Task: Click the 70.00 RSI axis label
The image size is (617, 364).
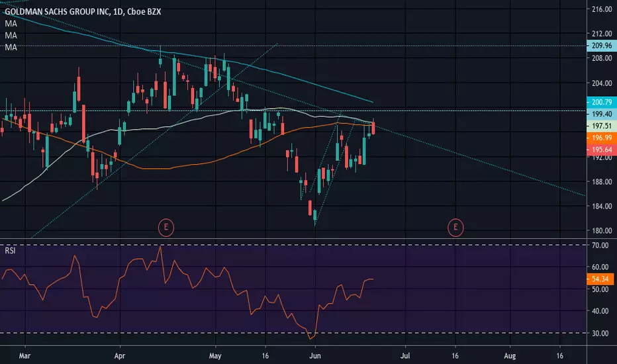Action: click(600, 245)
